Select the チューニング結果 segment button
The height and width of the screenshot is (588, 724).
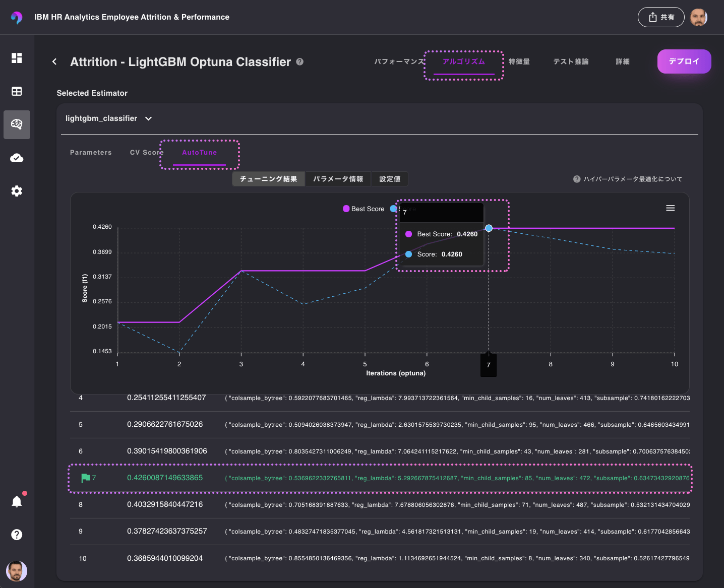point(268,179)
